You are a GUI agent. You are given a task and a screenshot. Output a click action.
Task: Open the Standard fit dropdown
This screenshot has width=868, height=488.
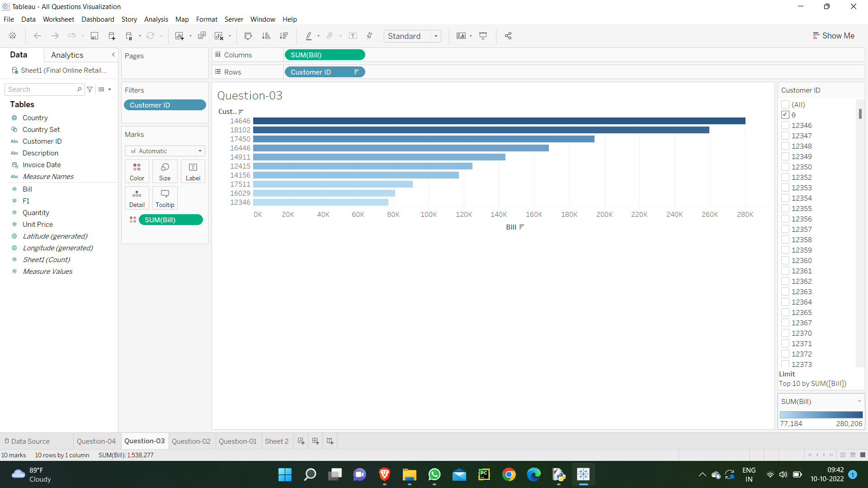point(435,36)
